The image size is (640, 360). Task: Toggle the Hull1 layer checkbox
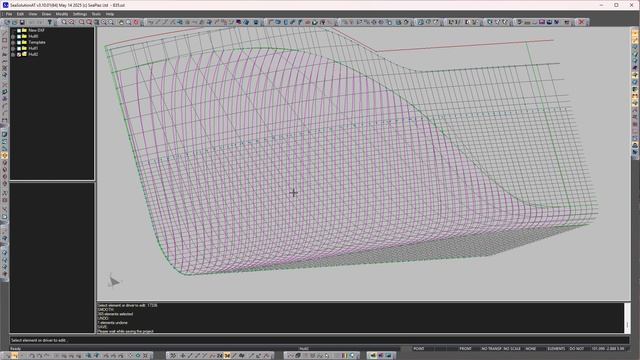(19, 48)
